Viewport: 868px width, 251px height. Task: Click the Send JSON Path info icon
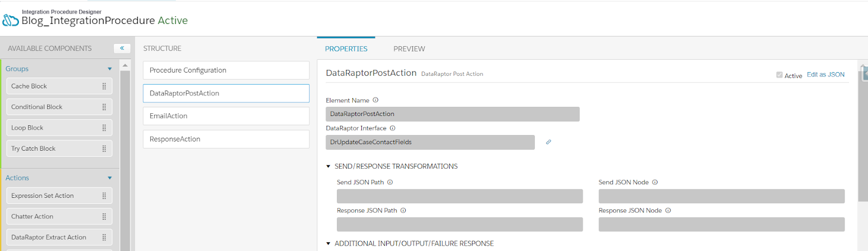pos(390,182)
